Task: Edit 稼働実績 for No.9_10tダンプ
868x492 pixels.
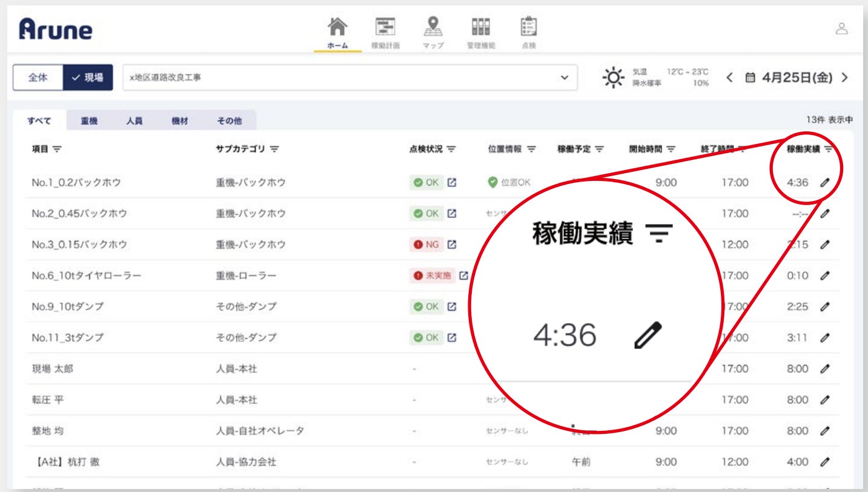Action: tap(824, 307)
